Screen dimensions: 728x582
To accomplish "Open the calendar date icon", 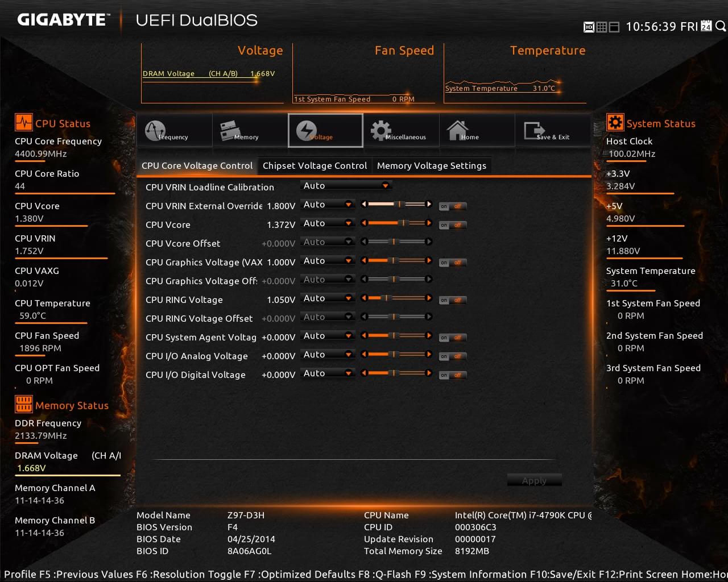I will pos(706,26).
